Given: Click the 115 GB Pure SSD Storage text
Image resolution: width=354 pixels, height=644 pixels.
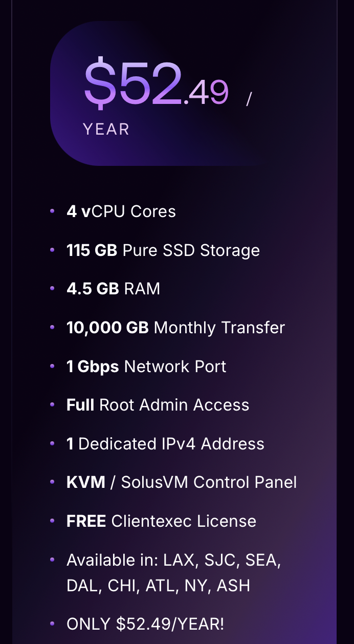Looking at the screenshot, I should (x=163, y=250).
